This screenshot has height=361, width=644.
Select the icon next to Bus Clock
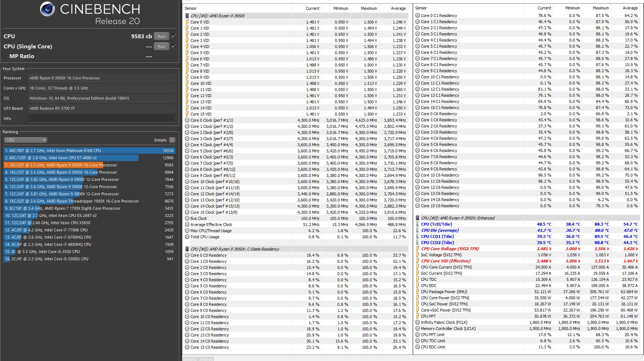point(187,218)
